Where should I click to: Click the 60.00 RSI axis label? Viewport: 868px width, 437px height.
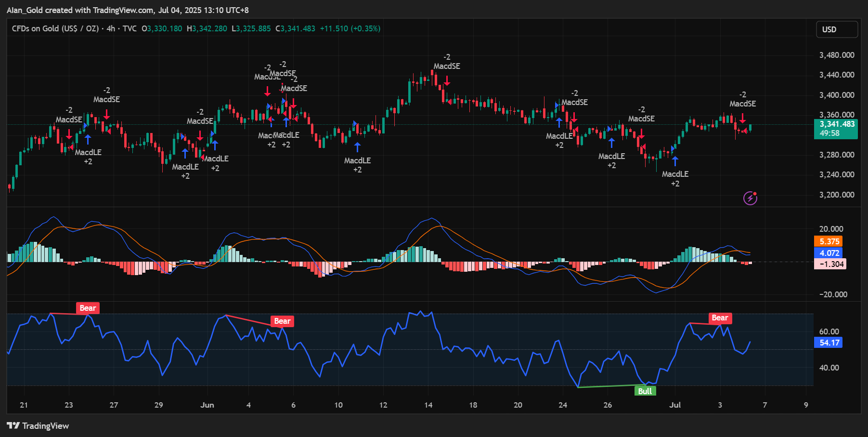[x=829, y=331]
